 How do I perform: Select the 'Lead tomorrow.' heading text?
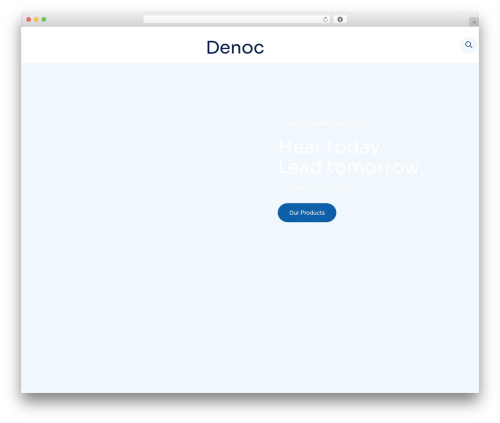[x=351, y=167]
